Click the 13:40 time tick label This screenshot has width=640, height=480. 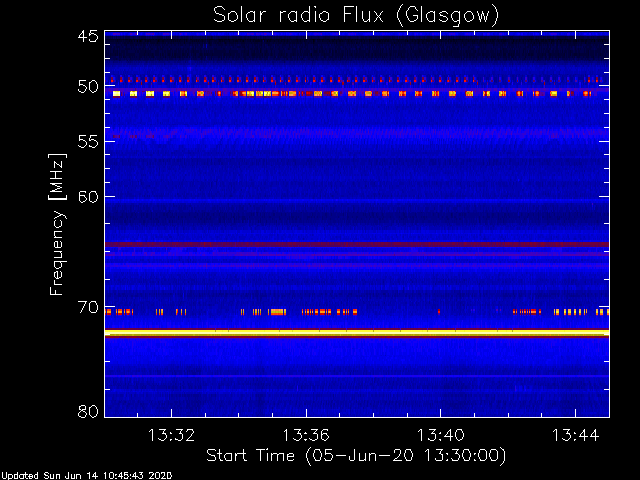[440, 435]
